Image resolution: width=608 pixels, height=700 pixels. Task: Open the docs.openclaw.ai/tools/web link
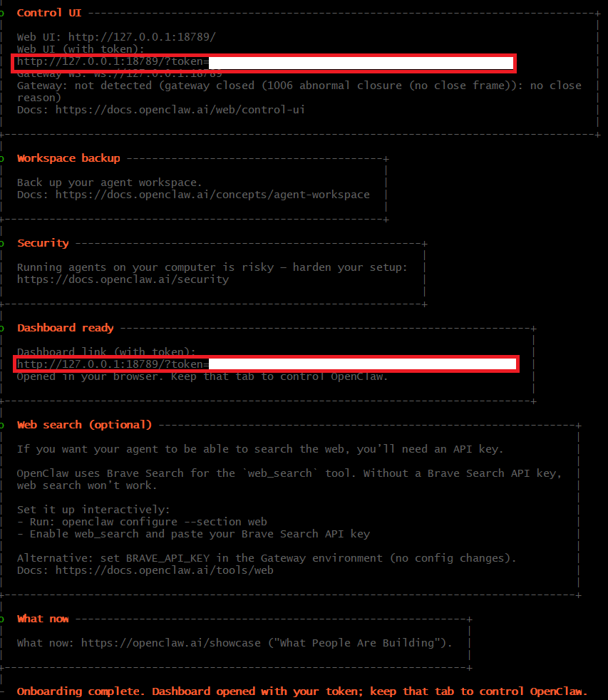(164, 570)
